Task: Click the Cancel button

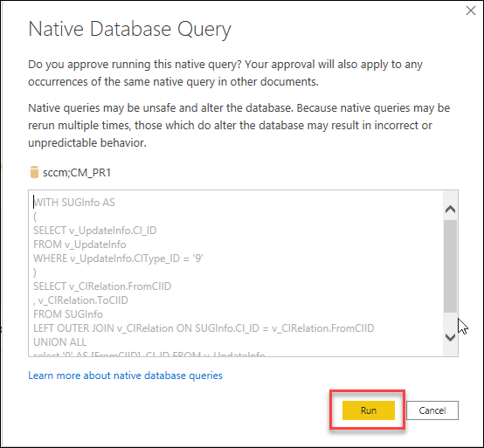Action: click(x=432, y=410)
